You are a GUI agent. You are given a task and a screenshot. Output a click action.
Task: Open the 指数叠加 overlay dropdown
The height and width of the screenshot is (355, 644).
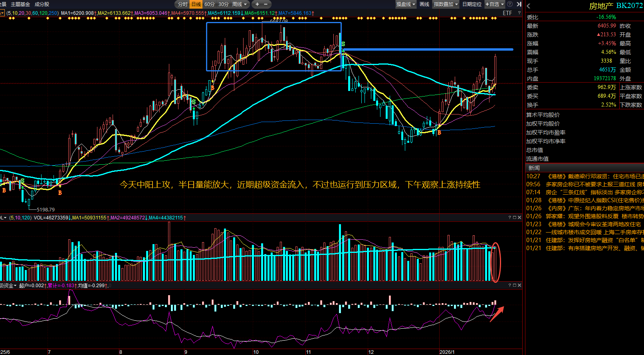coord(446,4)
